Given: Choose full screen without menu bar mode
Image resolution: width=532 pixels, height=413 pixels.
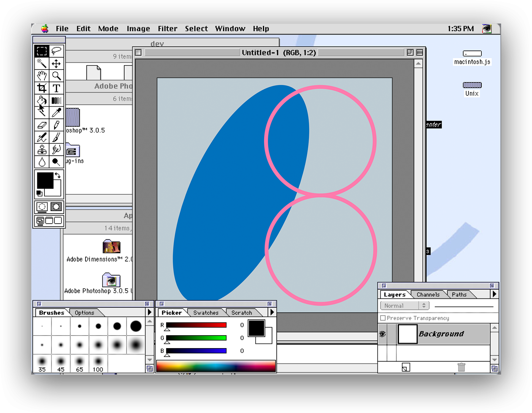Looking at the screenshot, I should pyautogui.click(x=58, y=221).
